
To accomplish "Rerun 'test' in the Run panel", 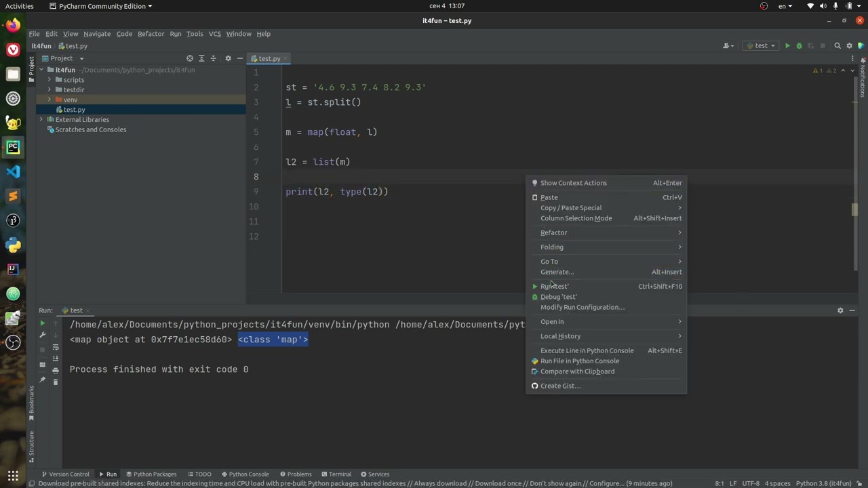I will tap(42, 323).
